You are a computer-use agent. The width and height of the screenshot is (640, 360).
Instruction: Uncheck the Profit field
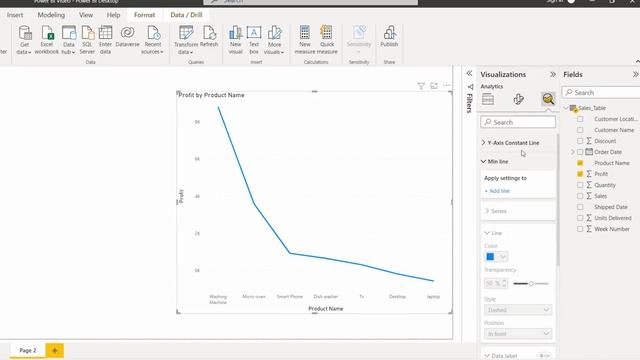click(x=580, y=174)
